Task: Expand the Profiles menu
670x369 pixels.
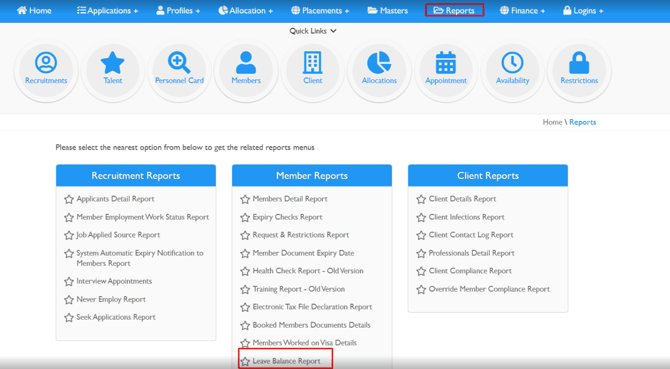Action: (178, 11)
